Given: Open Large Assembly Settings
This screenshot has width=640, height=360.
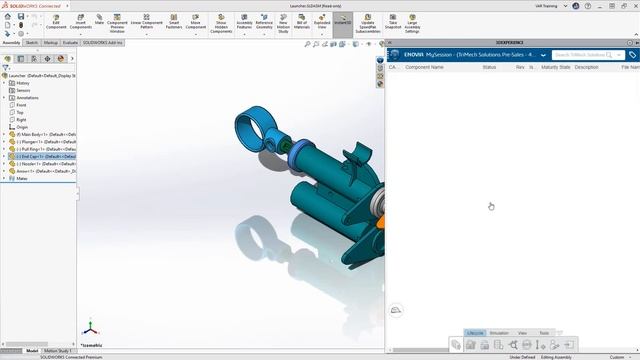Looking at the screenshot, I should coord(412,24).
